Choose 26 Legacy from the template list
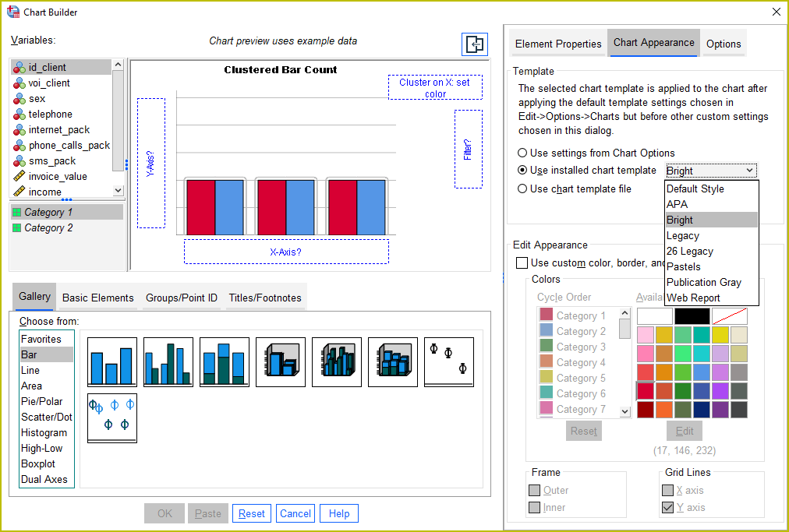789x532 pixels. point(711,252)
